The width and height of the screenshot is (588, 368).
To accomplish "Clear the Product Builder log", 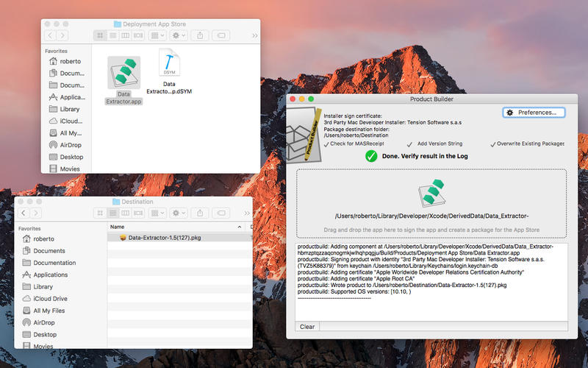I will pos(306,327).
